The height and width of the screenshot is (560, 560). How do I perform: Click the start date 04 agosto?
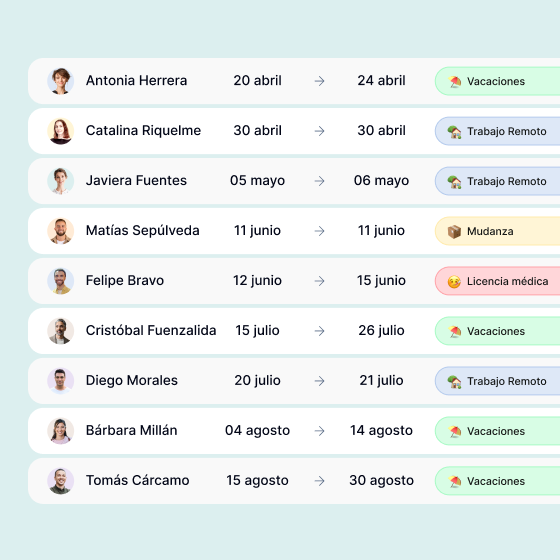tap(258, 431)
